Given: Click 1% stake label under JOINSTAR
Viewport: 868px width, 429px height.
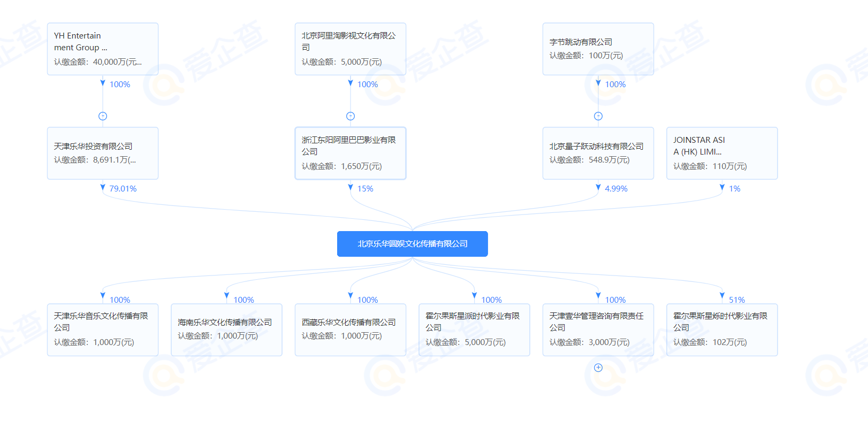Looking at the screenshot, I should click(x=735, y=189).
